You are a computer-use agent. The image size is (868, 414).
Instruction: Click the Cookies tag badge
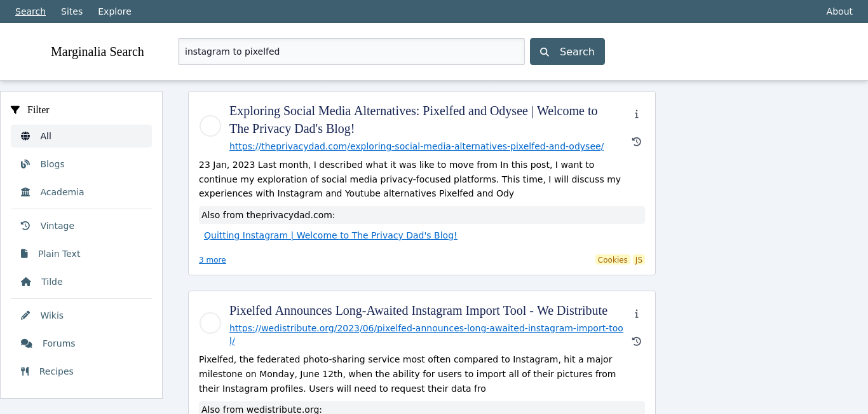[613, 259]
